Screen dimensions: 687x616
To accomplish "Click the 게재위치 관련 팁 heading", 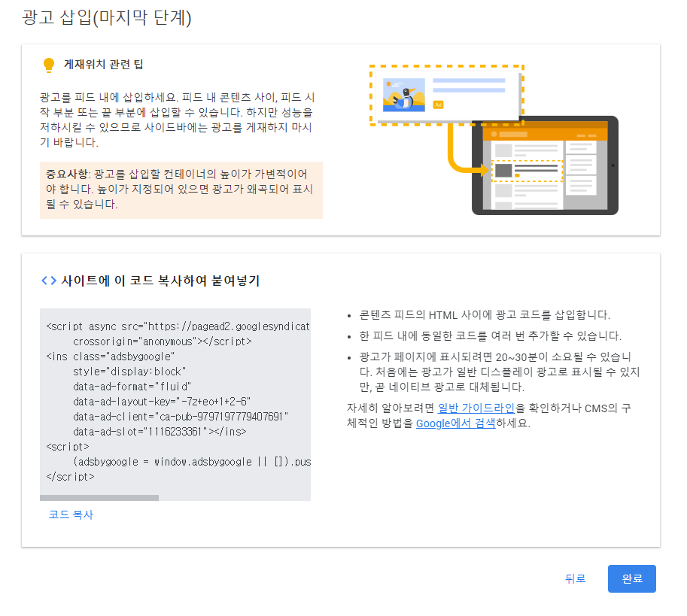I will coord(103,65).
